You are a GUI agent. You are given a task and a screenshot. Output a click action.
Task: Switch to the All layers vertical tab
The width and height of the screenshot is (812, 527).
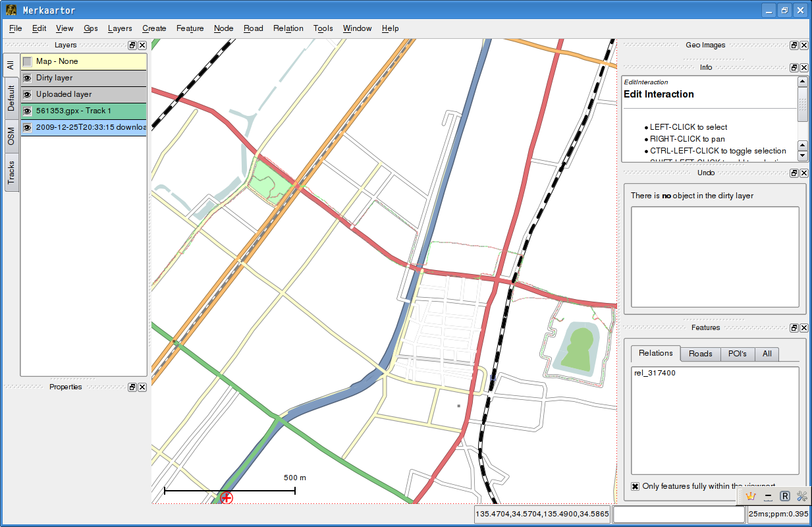point(11,65)
